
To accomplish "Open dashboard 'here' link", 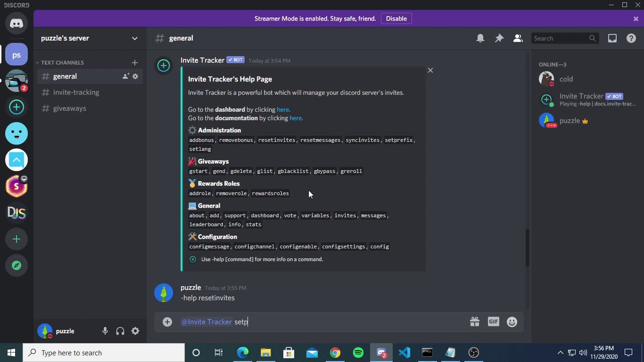I will (x=283, y=110).
